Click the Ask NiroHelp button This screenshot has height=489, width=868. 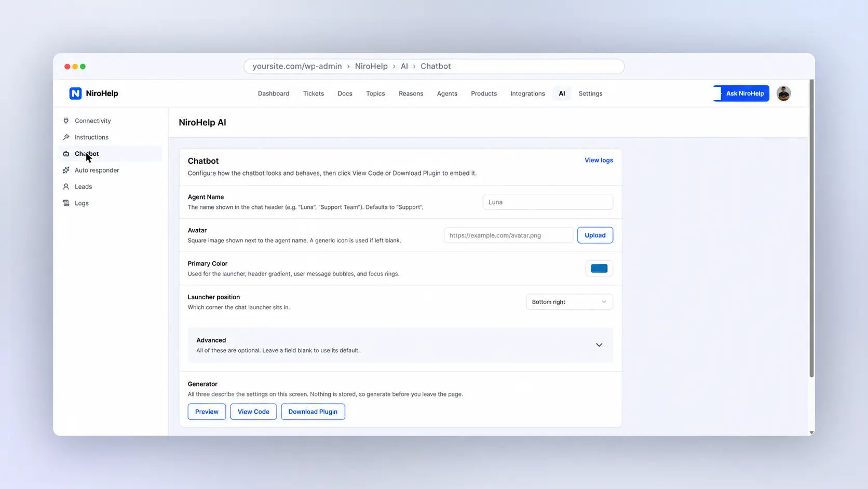point(741,94)
